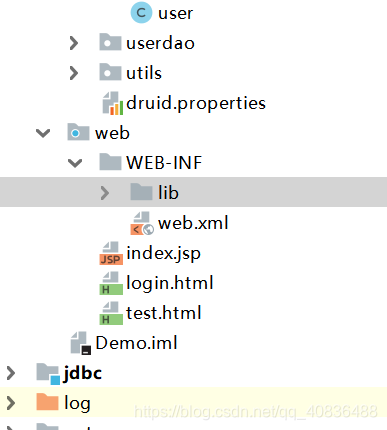Click the test.html HTML icon
The image size is (387, 430).
111,313
